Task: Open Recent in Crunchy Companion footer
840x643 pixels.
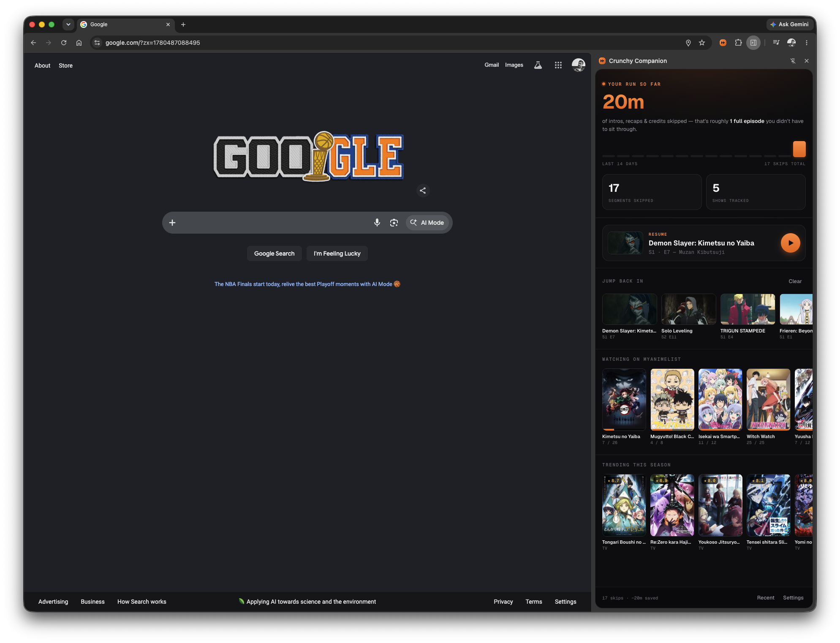Action: tap(765, 598)
